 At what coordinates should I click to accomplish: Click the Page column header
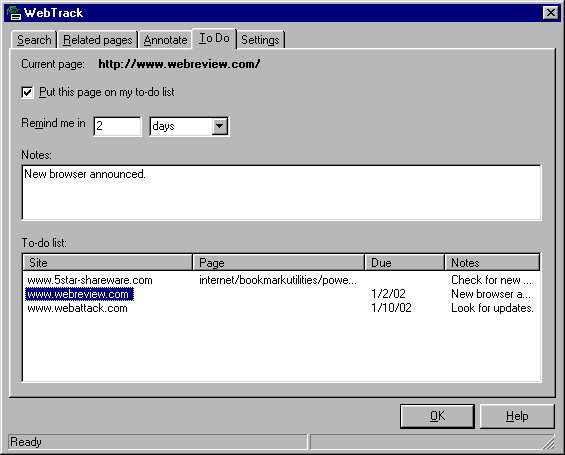click(x=279, y=262)
